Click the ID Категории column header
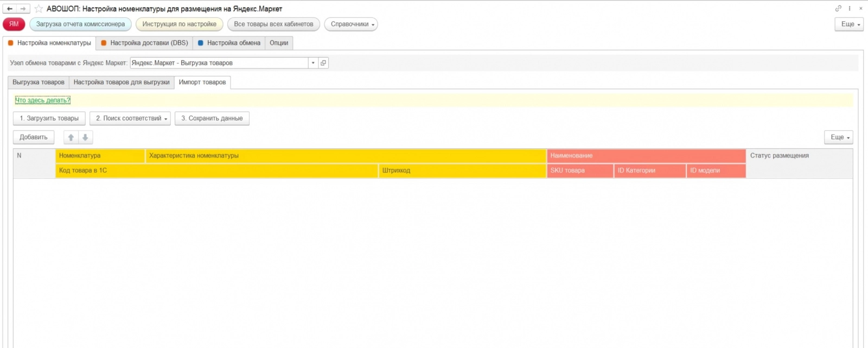 650,170
